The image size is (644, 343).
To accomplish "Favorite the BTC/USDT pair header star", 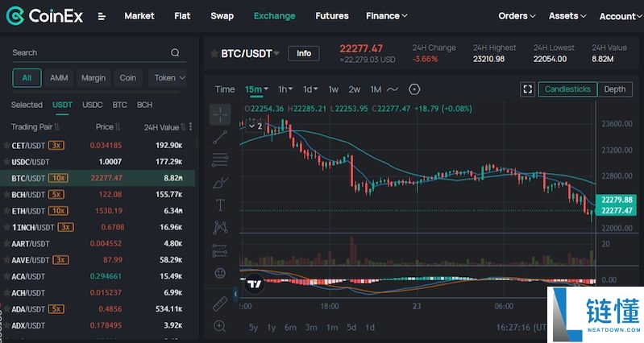I will tap(214, 54).
